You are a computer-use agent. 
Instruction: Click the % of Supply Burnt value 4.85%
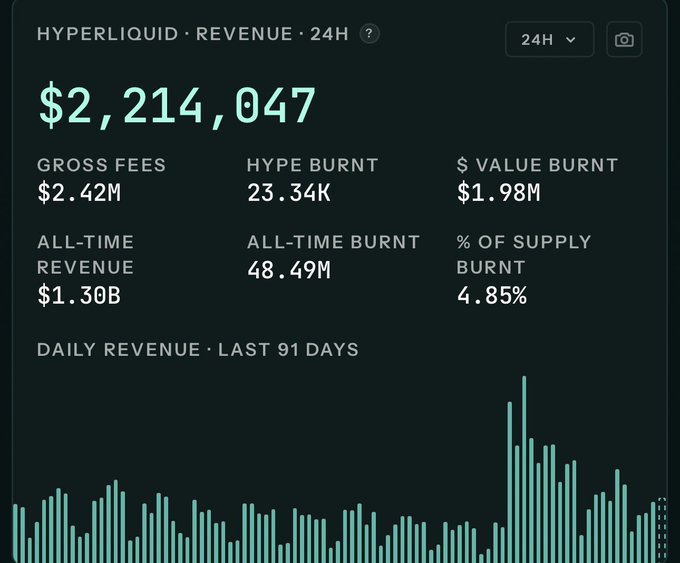click(492, 295)
